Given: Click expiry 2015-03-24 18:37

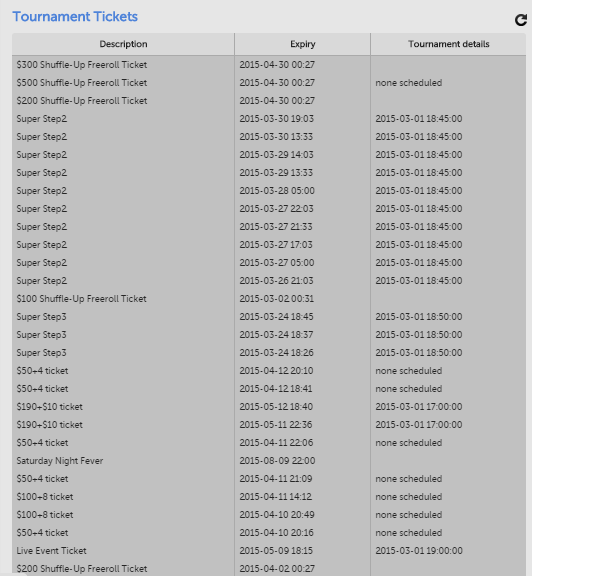Looking at the screenshot, I should tap(276, 335).
